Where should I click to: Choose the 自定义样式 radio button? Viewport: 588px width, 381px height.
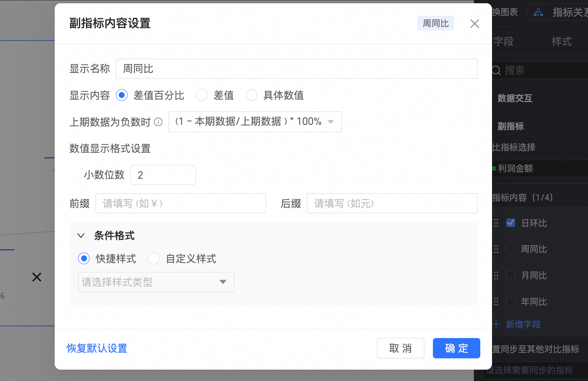pos(153,259)
